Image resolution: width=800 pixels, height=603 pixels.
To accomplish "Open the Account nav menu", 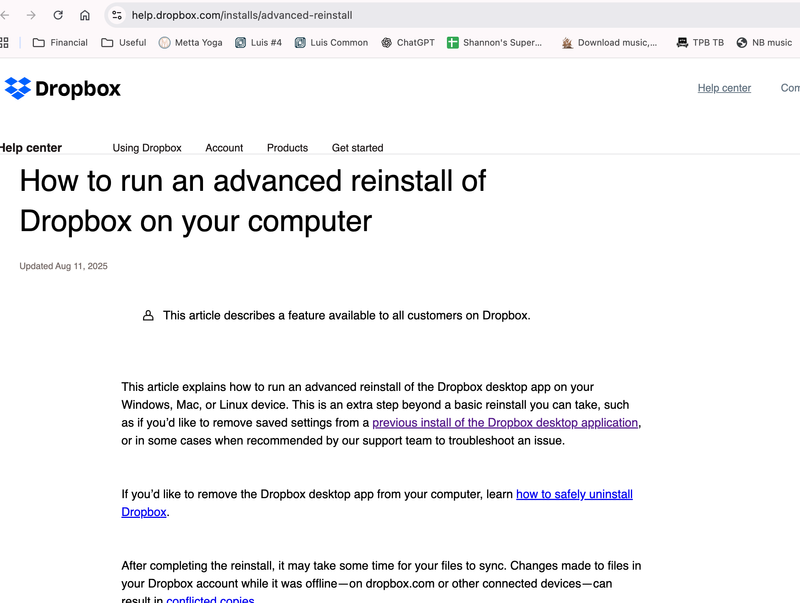I will pos(224,148).
